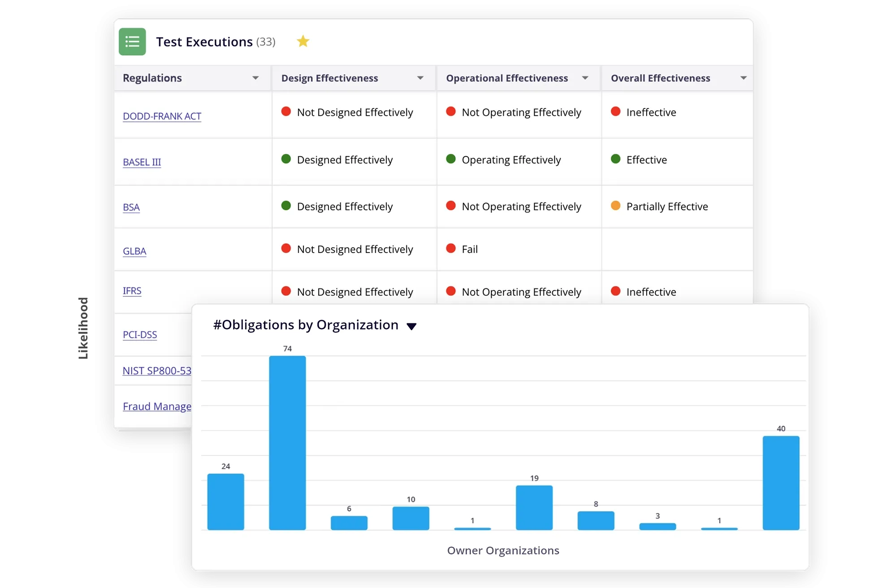Click the tallest bar labeled 74
The image size is (885, 588).
[x=287, y=442]
